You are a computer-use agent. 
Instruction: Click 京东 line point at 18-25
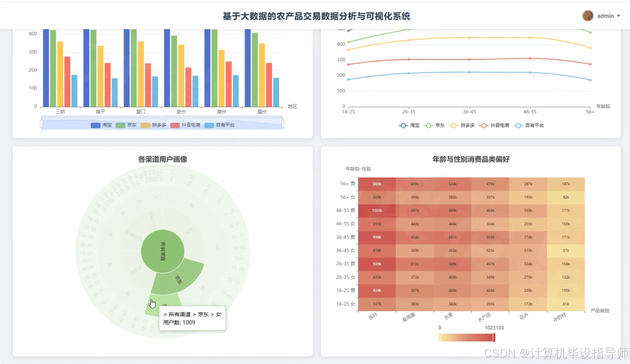point(348,42)
